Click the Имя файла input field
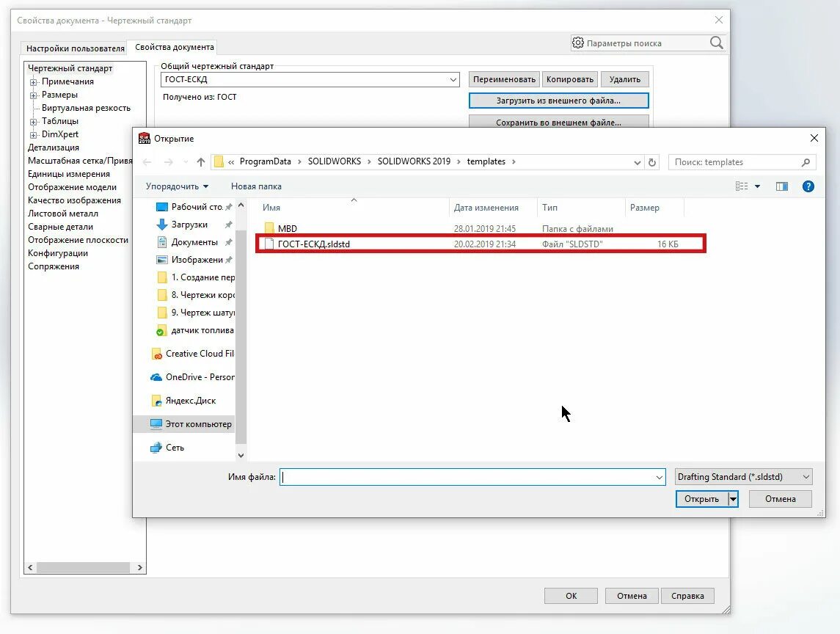The width and height of the screenshot is (840, 634). click(466, 477)
